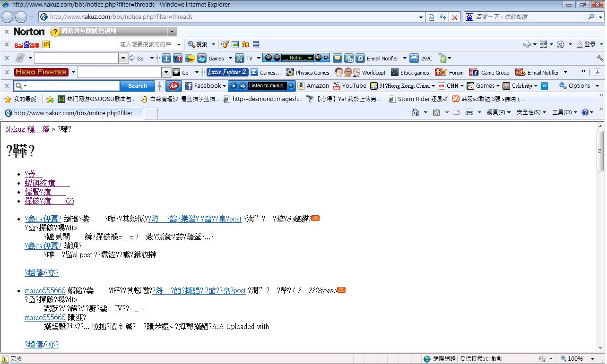Expand the address bar history dropdown
Image resolution: width=607 pixels, height=364 pixels.
421,17
